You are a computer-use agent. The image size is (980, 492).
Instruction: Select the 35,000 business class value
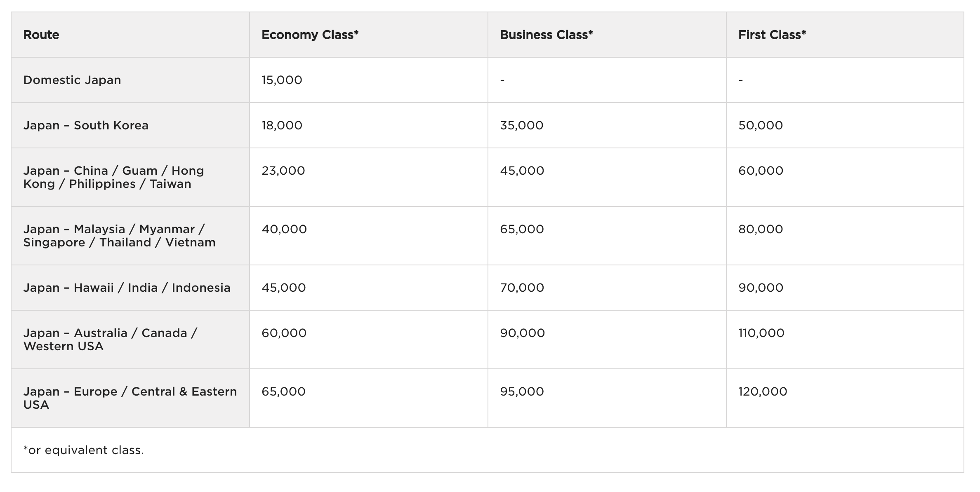pyautogui.click(x=522, y=125)
